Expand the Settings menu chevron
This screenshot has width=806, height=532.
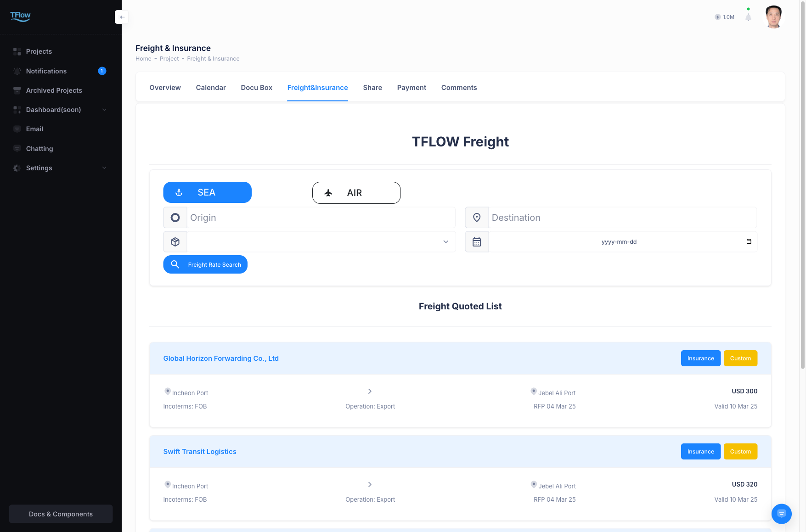[x=104, y=168]
